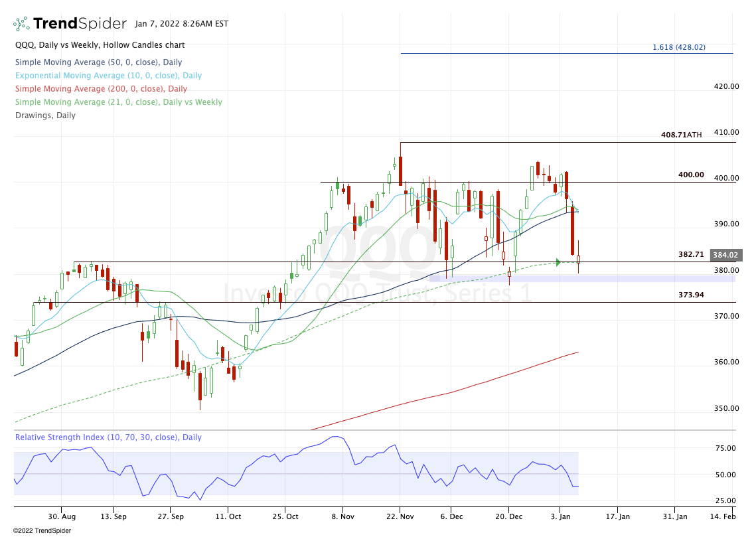Viewport: 756px width, 537px height.
Task: Click the 400.00 horizontal level label
Action: pos(691,175)
